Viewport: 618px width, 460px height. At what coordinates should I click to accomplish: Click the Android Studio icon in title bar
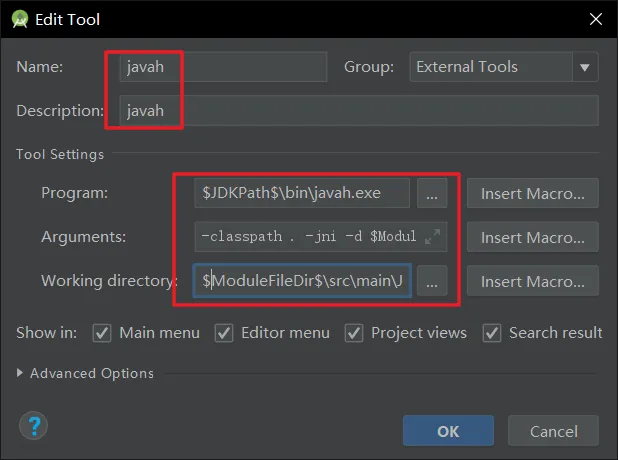click(18, 19)
